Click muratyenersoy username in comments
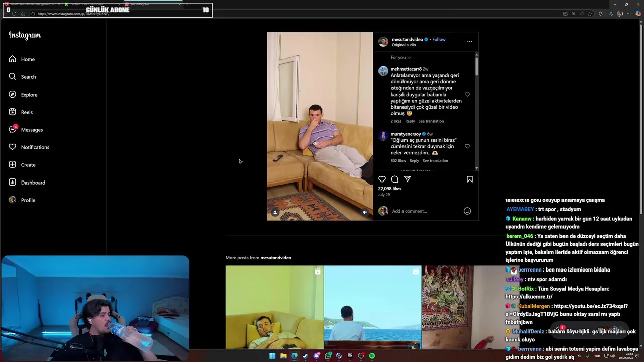The image size is (644, 362). (x=406, y=134)
